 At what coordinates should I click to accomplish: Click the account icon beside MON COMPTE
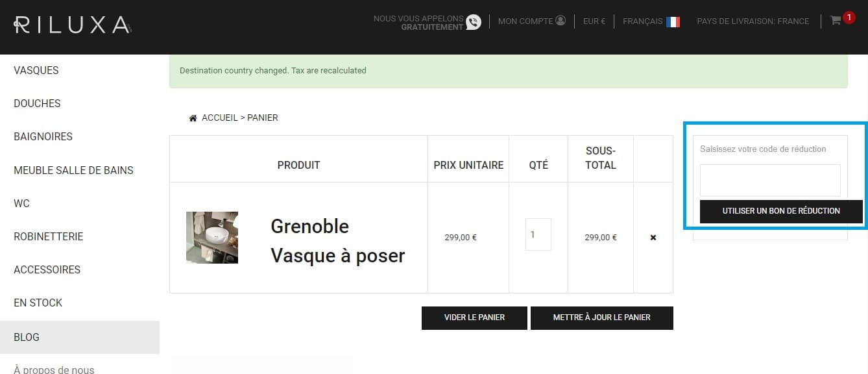coord(559,19)
